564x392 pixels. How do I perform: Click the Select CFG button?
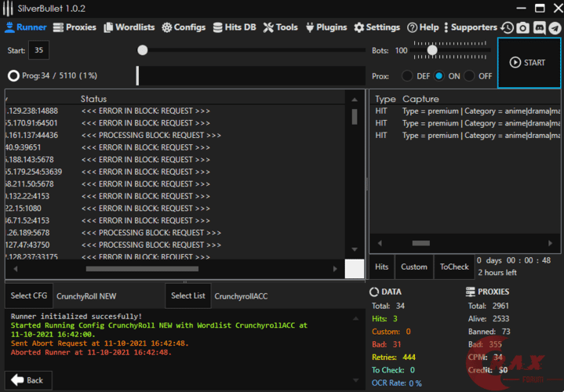coord(29,296)
